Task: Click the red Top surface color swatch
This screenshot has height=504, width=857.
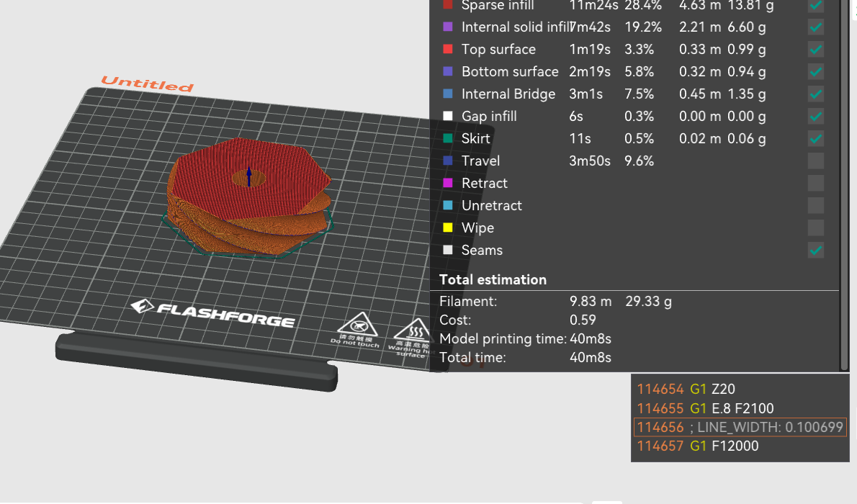Action: (448, 49)
